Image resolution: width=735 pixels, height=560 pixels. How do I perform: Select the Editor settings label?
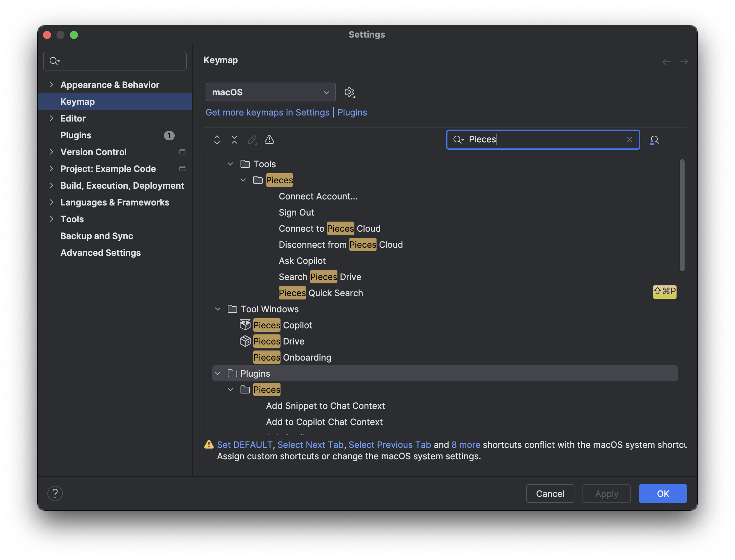pyautogui.click(x=73, y=119)
